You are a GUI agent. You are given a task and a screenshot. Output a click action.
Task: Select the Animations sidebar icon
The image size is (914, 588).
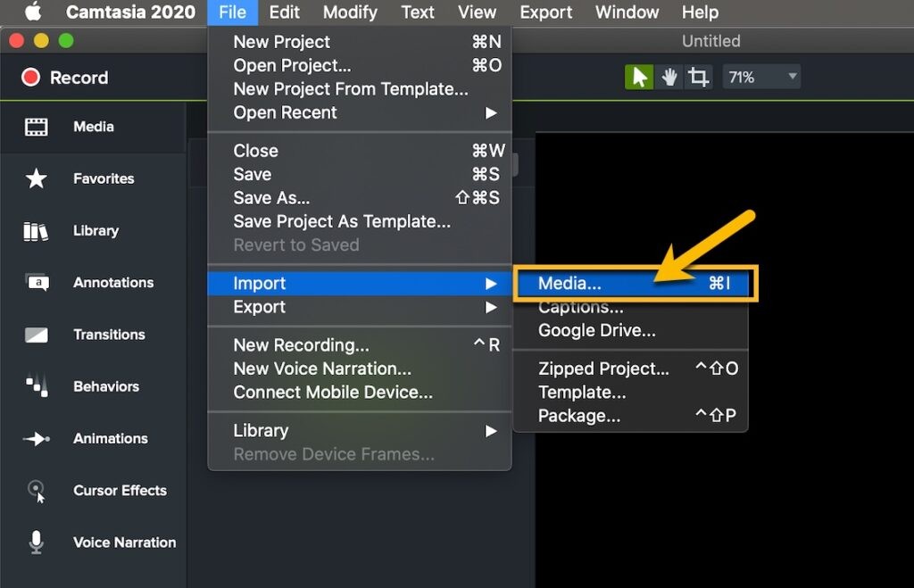pyautogui.click(x=36, y=438)
